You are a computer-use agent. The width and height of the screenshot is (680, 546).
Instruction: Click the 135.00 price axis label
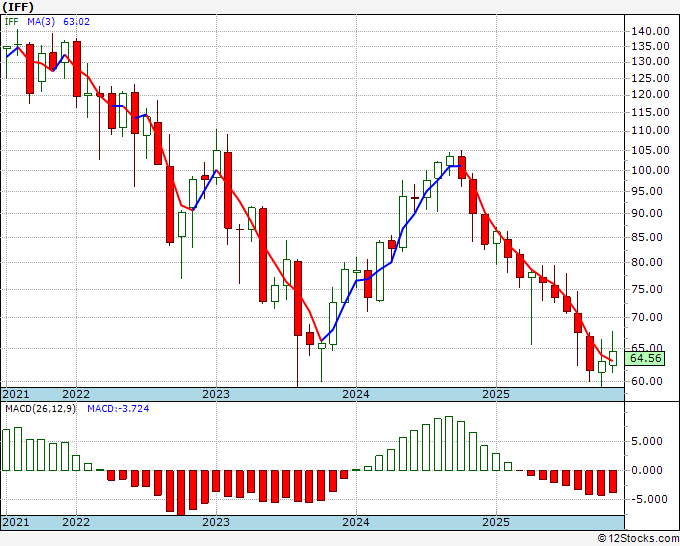[x=650, y=46]
